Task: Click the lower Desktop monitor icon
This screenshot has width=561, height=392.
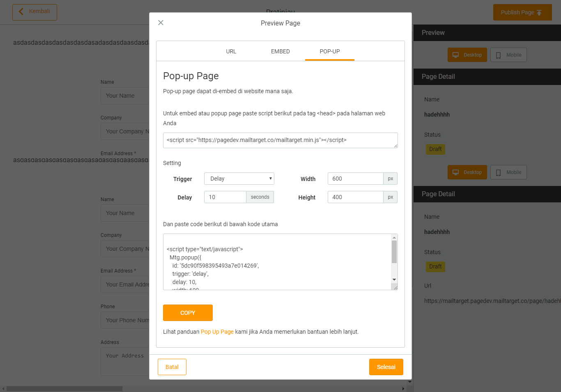Action: [456, 172]
